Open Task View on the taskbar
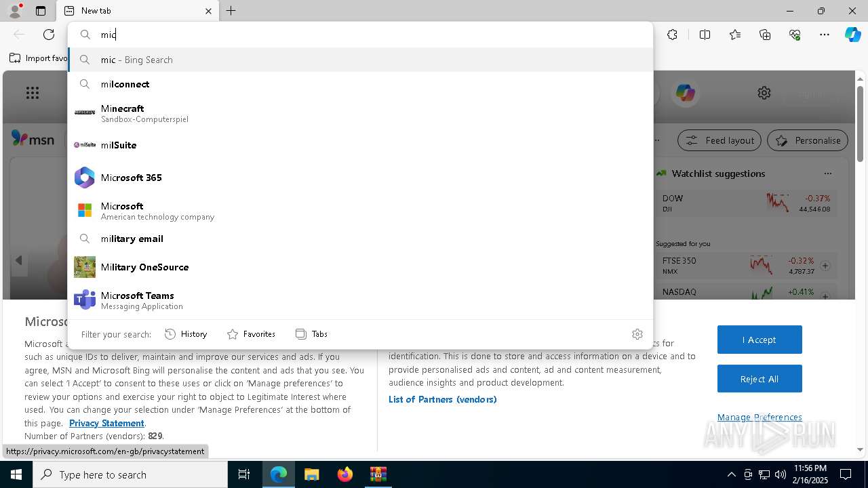 (244, 474)
